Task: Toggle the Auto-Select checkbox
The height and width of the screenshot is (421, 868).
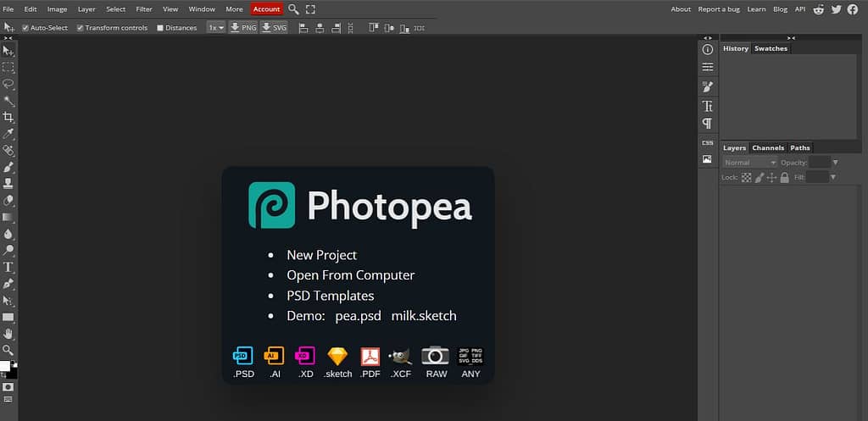Action: pyautogui.click(x=25, y=28)
